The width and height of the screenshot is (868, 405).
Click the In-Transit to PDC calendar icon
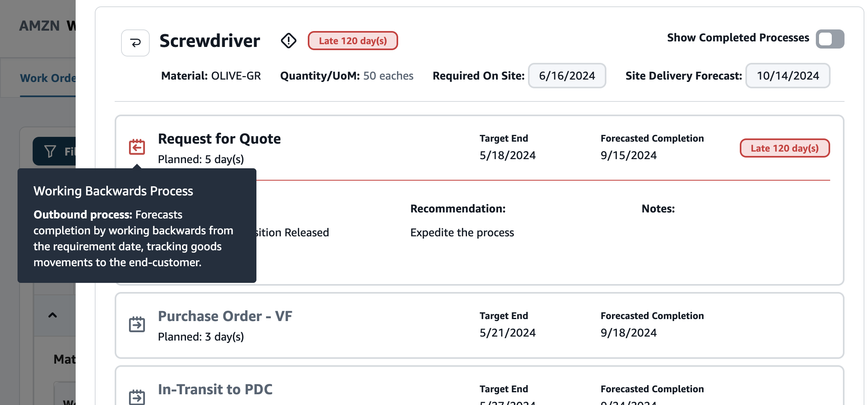137,397
